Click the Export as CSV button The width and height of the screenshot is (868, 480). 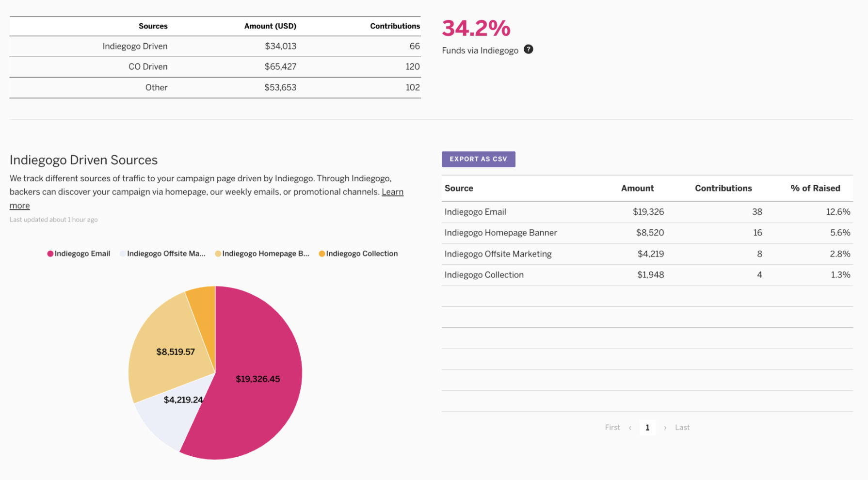point(478,159)
